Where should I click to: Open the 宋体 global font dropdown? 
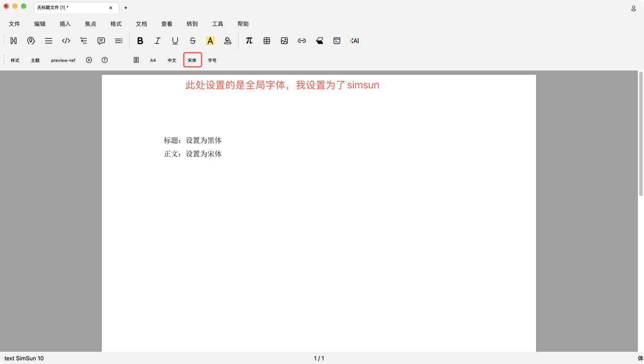pos(192,60)
